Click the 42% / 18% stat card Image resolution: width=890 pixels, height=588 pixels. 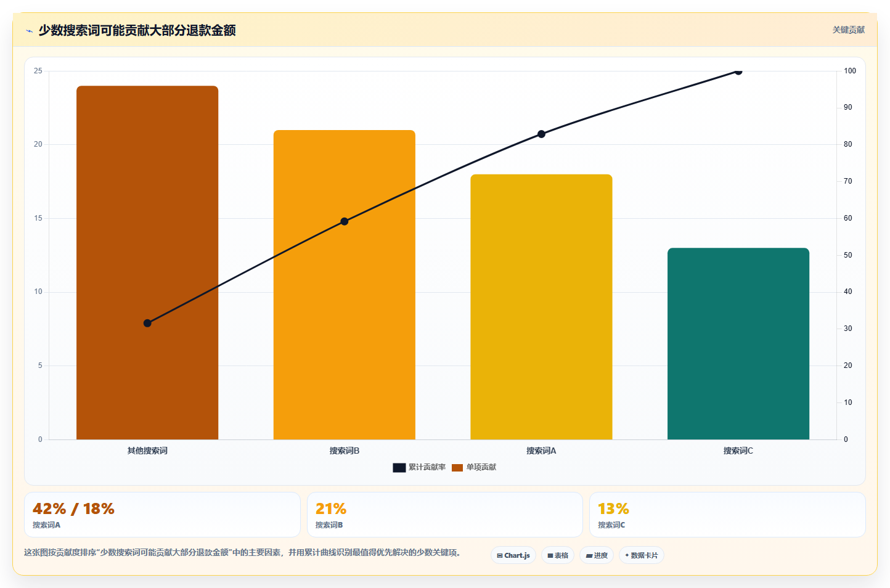162,515
